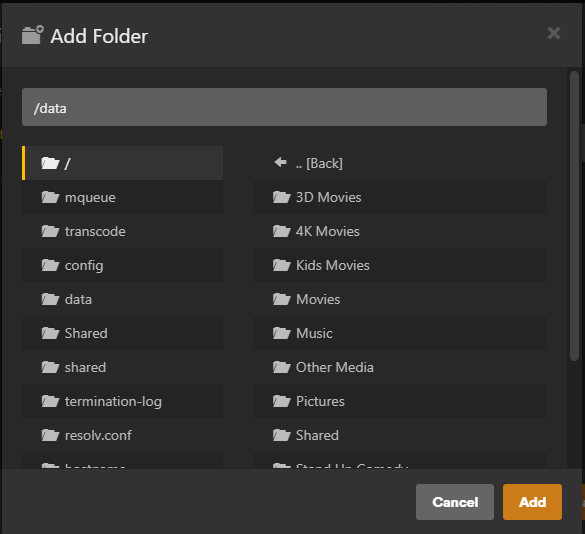Browse into Other Media folder
585x534 pixels.
pyautogui.click(x=400, y=367)
